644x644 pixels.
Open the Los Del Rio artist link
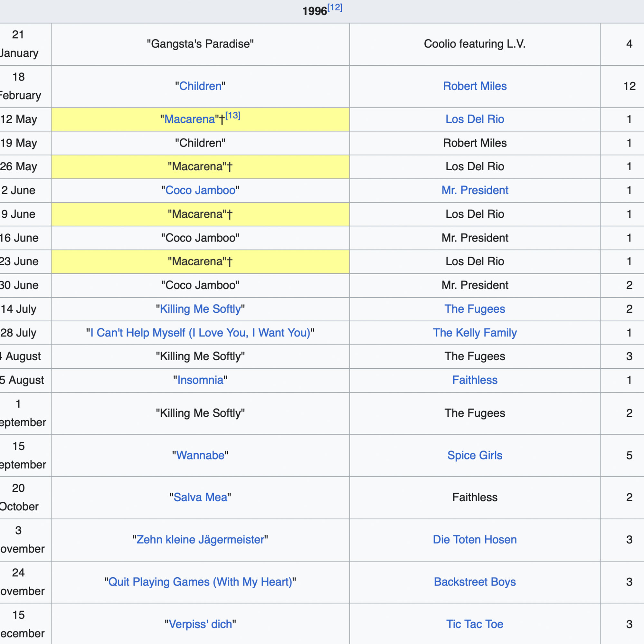click(x=475, y=119)
